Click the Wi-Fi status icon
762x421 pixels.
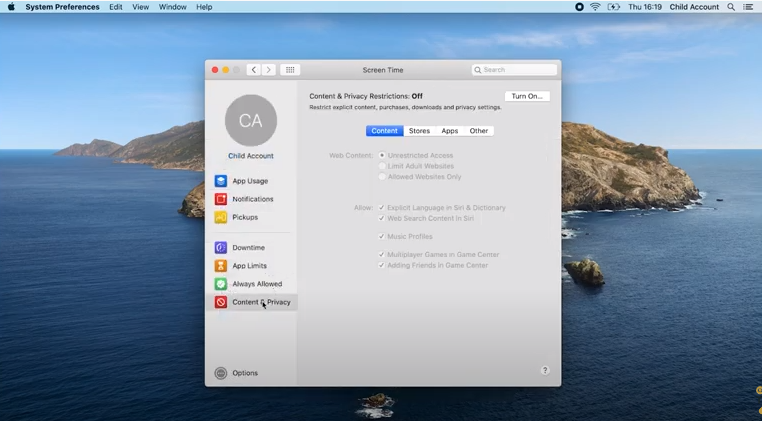595,7
